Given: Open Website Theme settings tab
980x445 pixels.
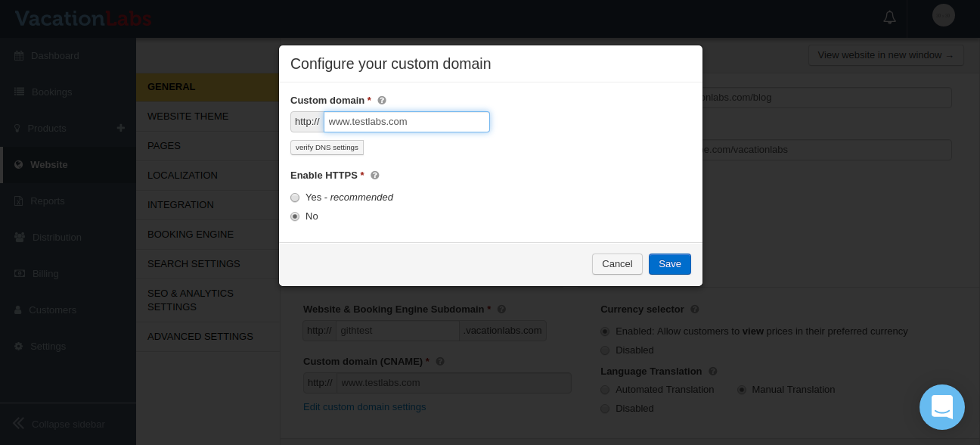Looking at the screenshot, I should [188, 117].
